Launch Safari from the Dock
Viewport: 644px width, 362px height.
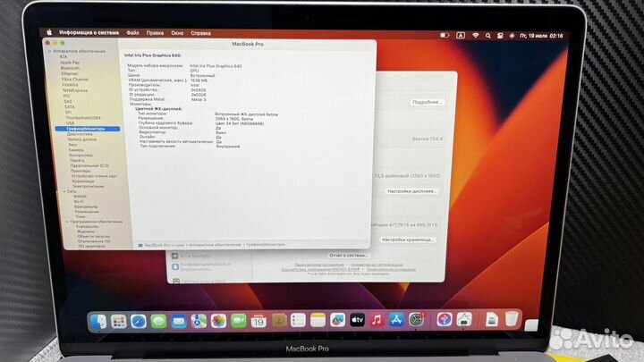coord(139,322)
